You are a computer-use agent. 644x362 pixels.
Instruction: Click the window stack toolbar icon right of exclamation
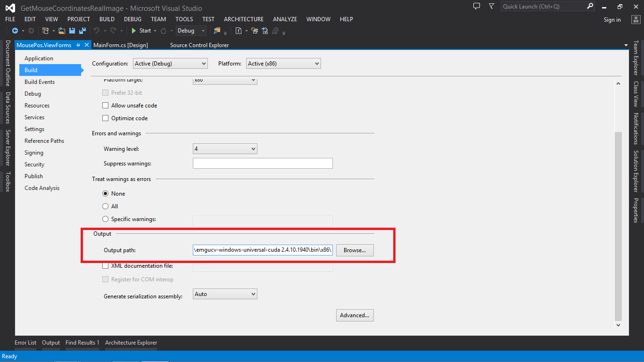255,31
